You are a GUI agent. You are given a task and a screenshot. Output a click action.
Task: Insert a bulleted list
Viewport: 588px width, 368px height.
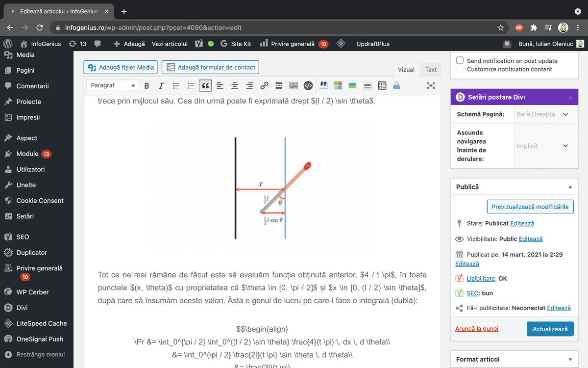tap(176, 85)
